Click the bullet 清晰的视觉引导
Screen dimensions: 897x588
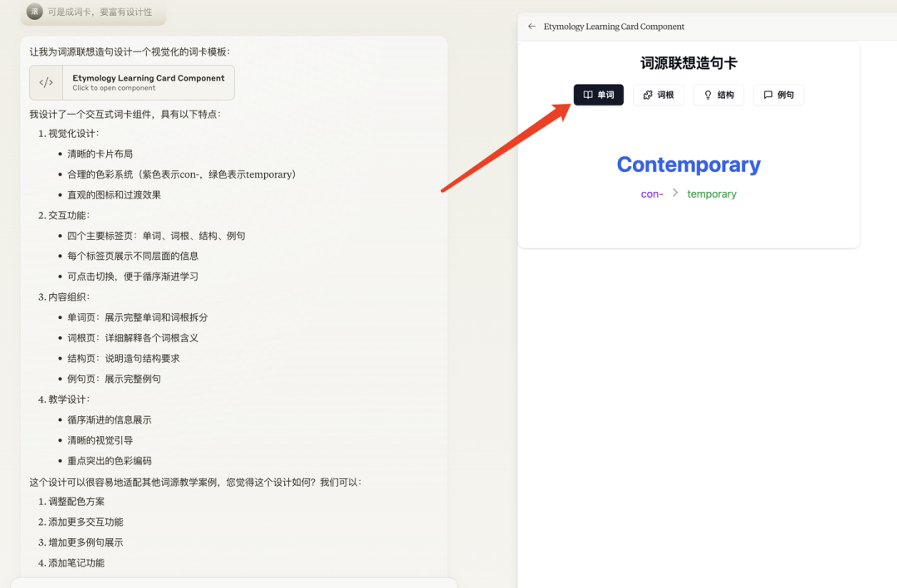100,440
